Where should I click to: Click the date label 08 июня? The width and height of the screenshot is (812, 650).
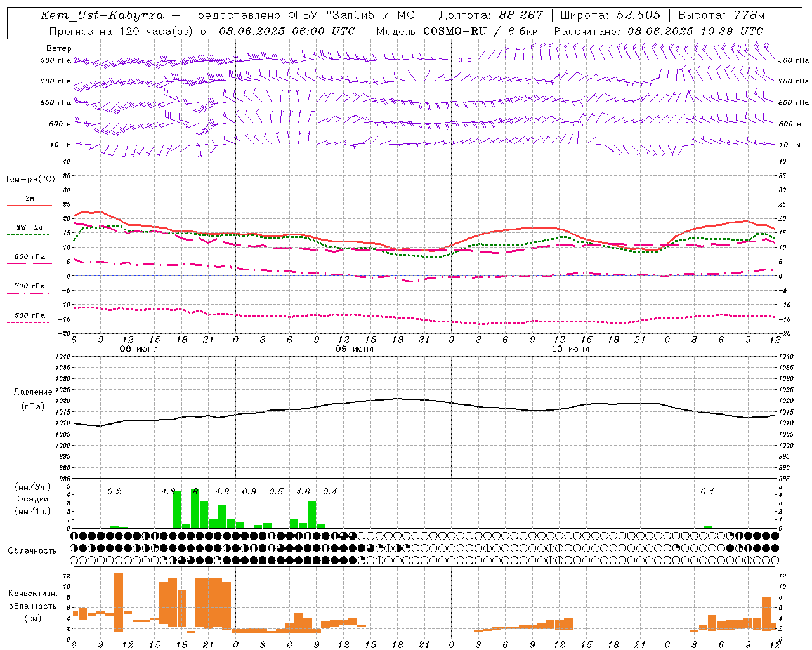tap(139, 349)
